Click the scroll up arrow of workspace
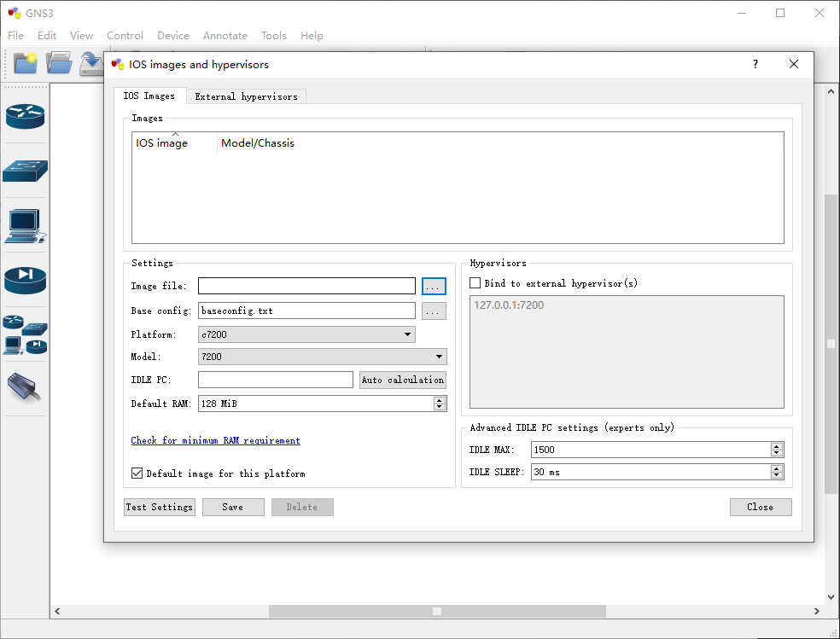This screenshot has height=639, width=840. point(831,91)
